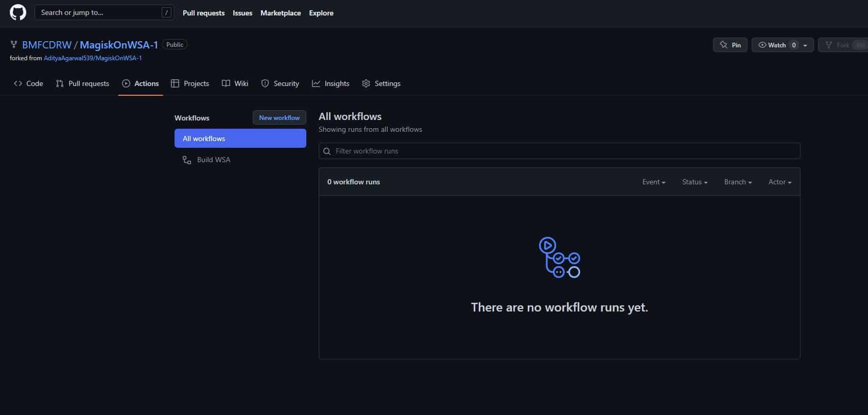Go to Marketplace in the top navigation
Image resolution: width=868 pixels, height=415 pixels.
click(281, 13)
